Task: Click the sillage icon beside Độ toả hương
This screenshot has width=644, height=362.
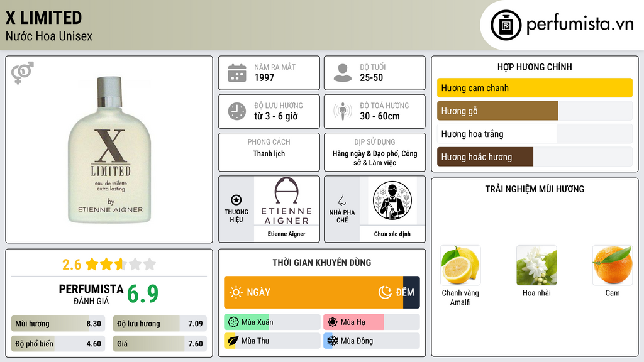Action: click(x=343, y=111)
